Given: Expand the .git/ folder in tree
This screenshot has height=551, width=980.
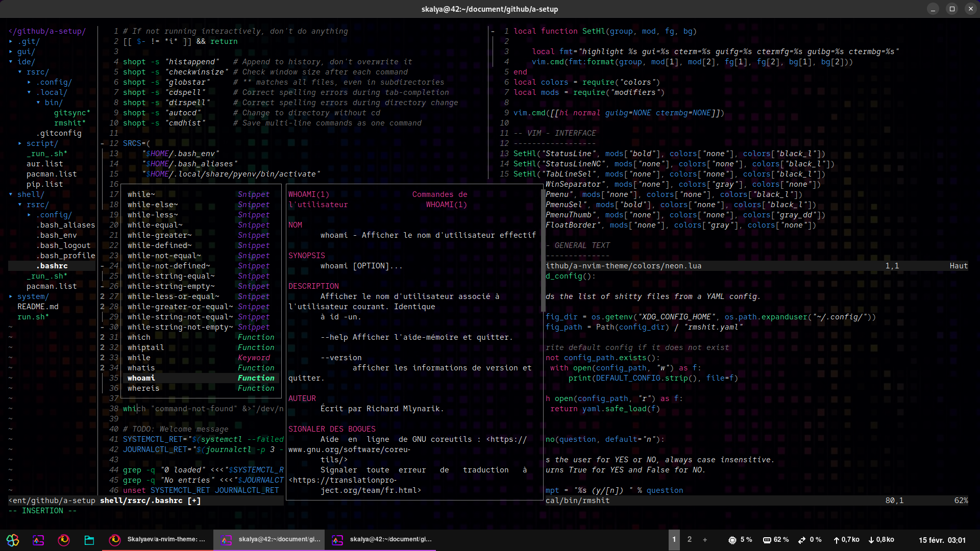Looking at the screenshot, I should click(x=28, y=41).
